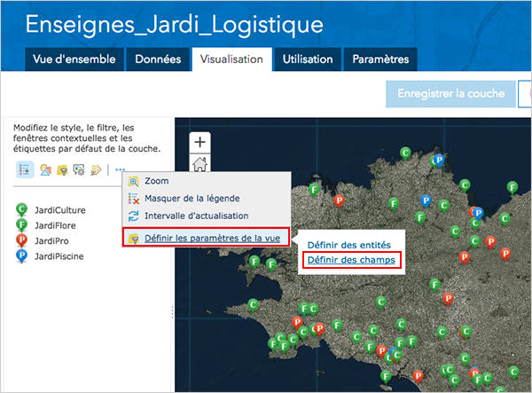Click the green F JardiFlore legend symbol
The width and height of the screenshot is (532, 393).
[x=21, y=225]
